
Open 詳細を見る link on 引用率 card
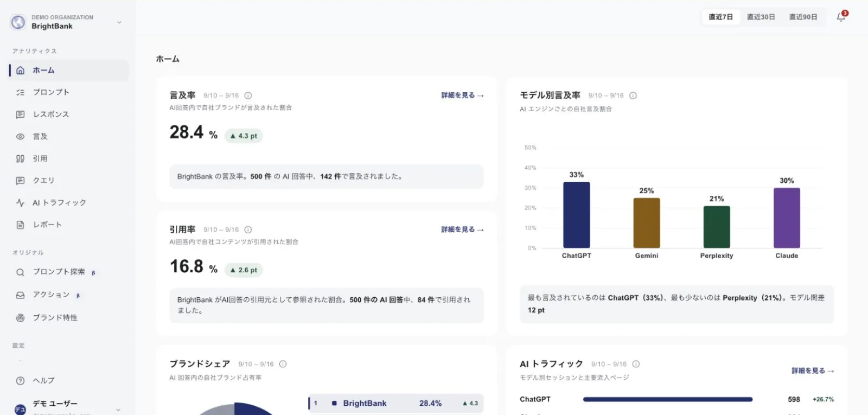coord(462,230)
